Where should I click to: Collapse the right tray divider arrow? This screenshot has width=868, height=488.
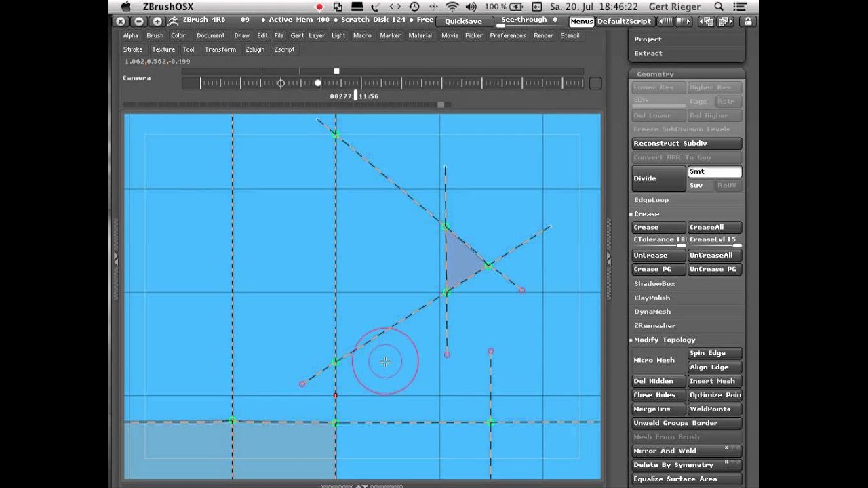pyautogui.click(x=608, y=258)
